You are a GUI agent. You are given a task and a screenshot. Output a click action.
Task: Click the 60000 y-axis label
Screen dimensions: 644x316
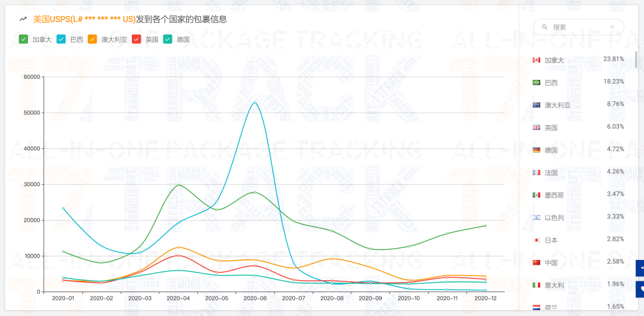tap(32, 77)
